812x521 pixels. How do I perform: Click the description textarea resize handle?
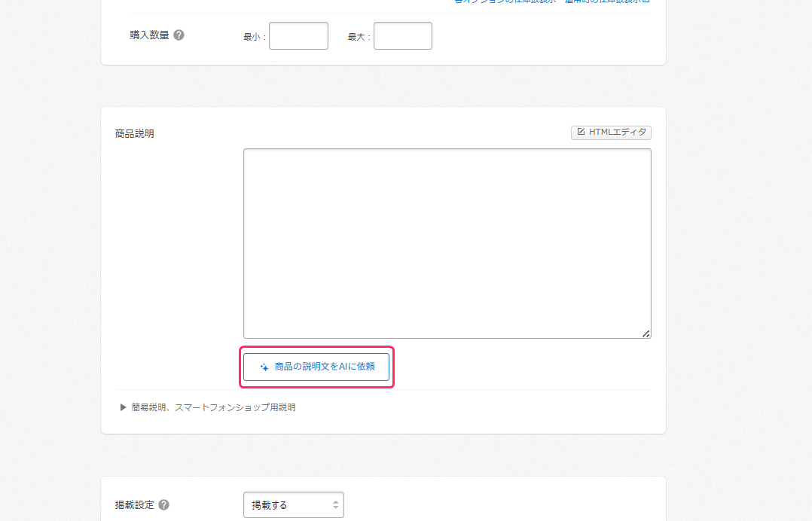[x=646, y=333]
